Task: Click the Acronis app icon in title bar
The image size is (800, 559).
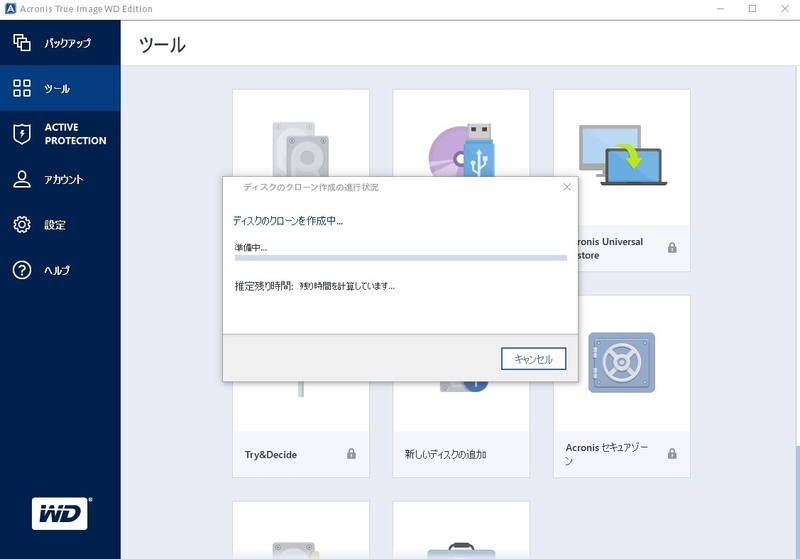Action: point(10,9)
